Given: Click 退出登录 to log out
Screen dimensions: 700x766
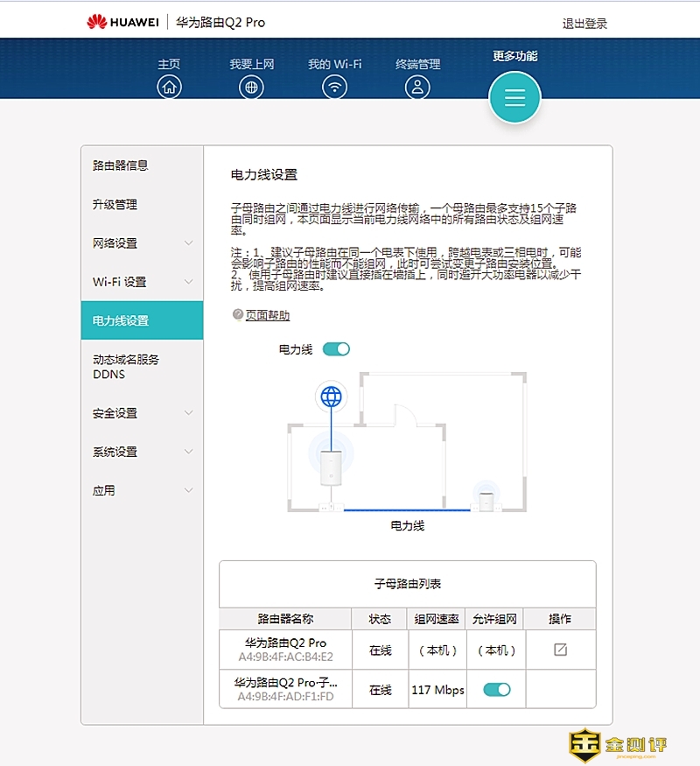Looking at the screenshot, I should click(x=584, y=24).
